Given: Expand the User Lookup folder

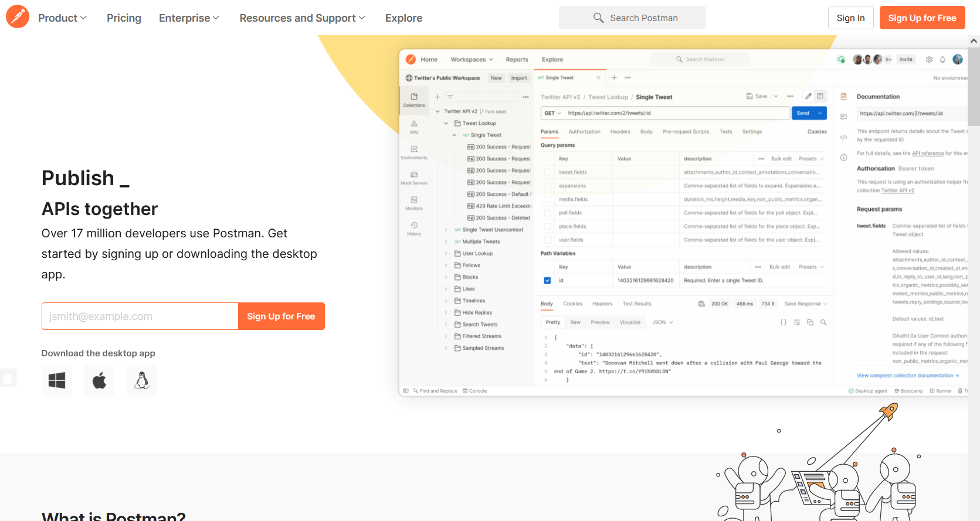Looking at the screenshot, I should 446,253.
